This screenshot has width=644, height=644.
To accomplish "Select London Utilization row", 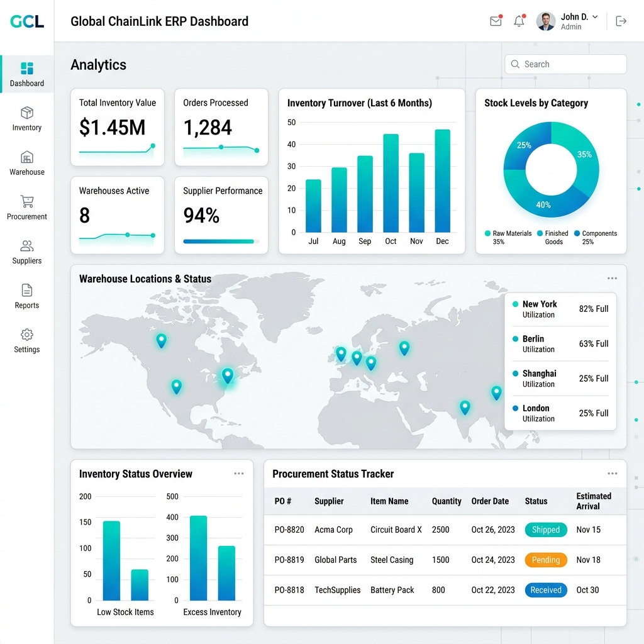I will (560, 413).
